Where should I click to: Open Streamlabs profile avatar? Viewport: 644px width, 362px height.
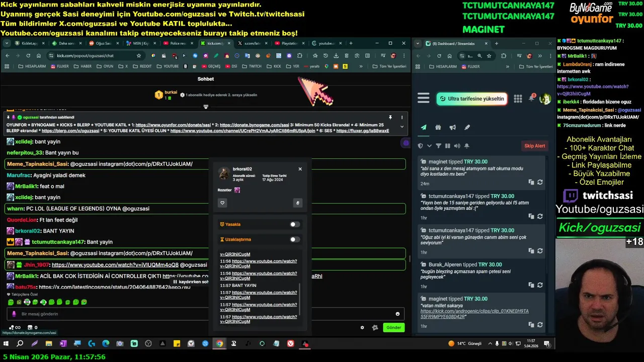click(545, 99)
